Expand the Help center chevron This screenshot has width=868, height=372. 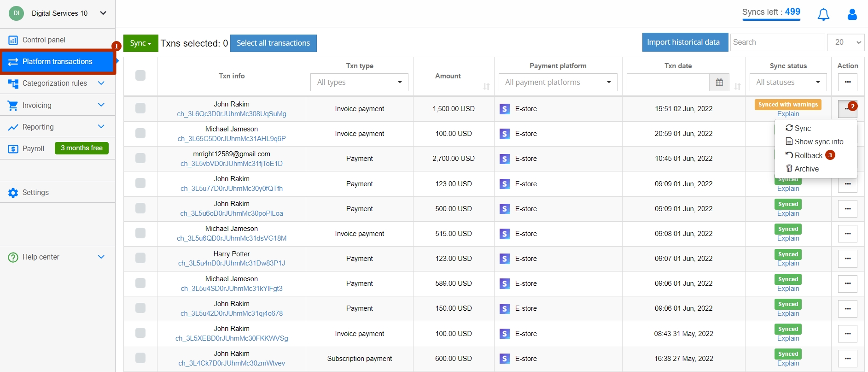coord(101,257)
